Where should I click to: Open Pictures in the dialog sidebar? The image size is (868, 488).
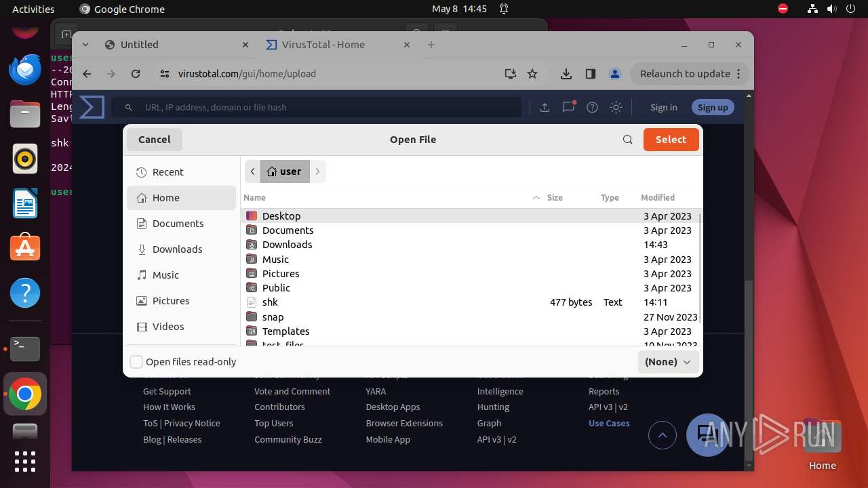(x=181, y=301)
